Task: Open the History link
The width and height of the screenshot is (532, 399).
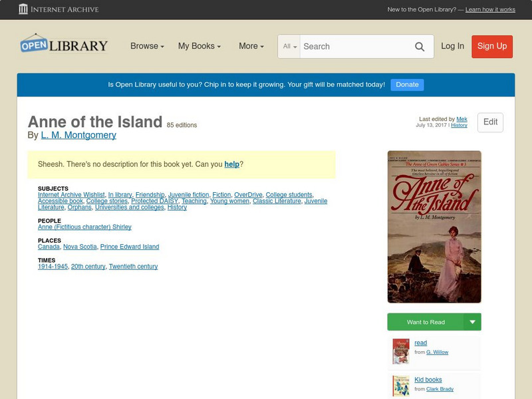Action: click(459, 125)
